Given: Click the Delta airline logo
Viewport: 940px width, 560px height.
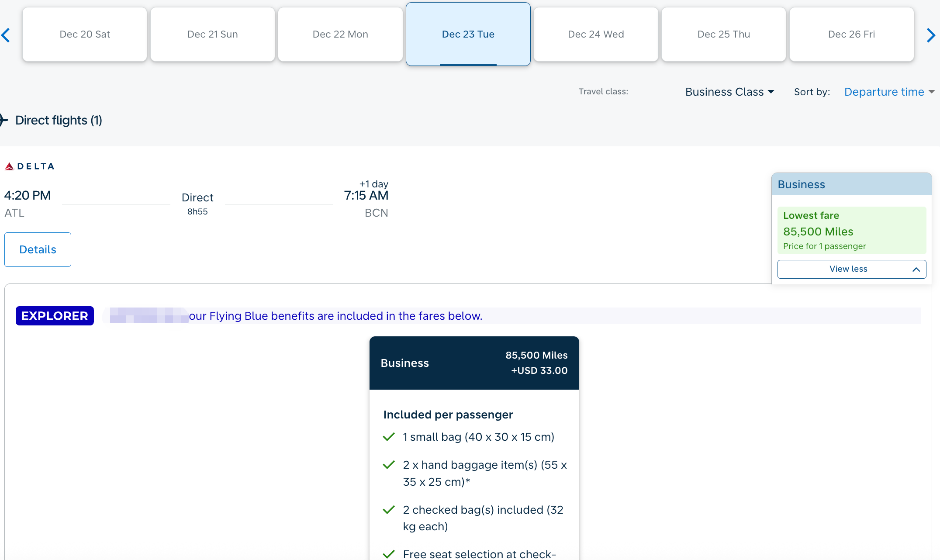Looking at the screenshot, I should (29, 166).
